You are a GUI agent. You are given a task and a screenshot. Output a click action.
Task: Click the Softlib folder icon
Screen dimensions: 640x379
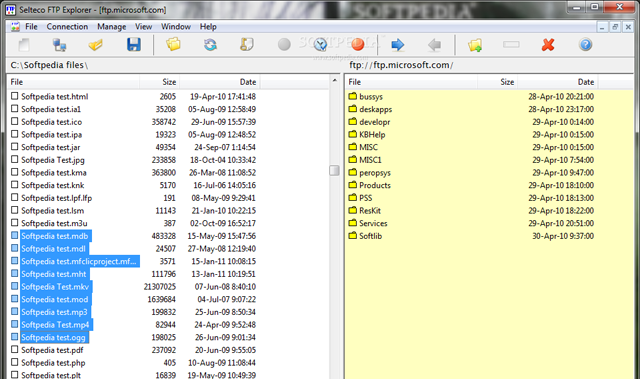[x=353, y=235]
